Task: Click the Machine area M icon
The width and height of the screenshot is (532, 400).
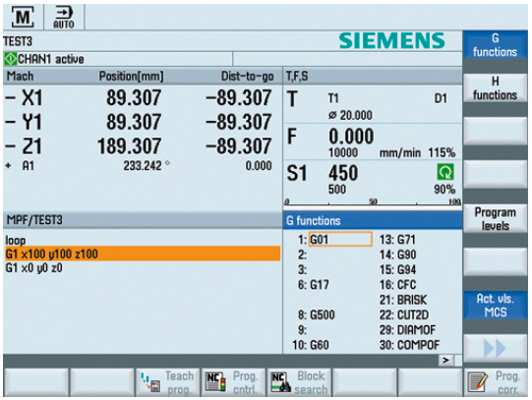Action: (23, 17)
